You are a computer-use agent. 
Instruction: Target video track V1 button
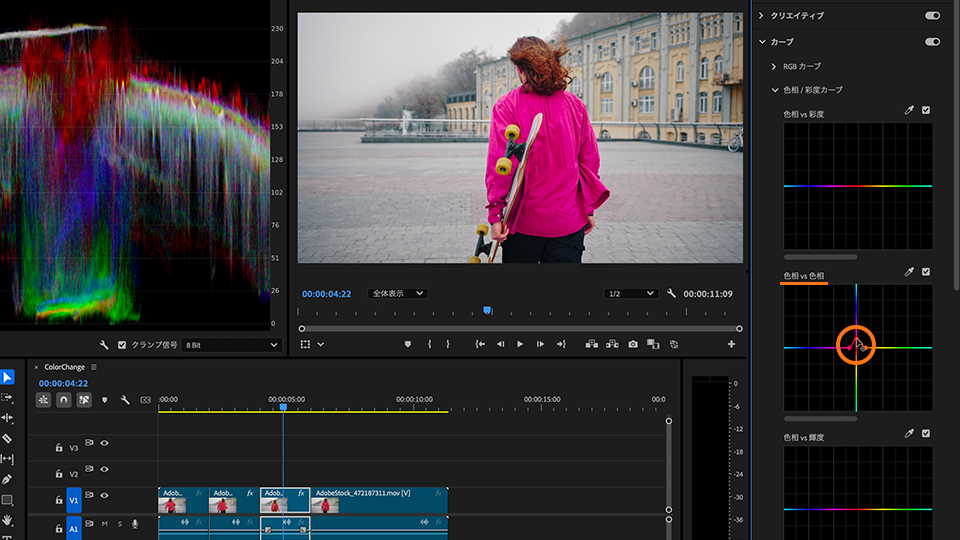[73, 500]
